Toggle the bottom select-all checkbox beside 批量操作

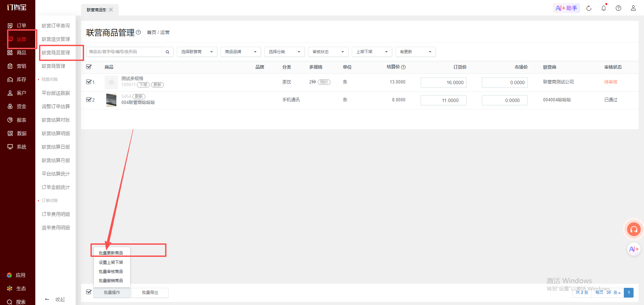(x=89, y=292)
